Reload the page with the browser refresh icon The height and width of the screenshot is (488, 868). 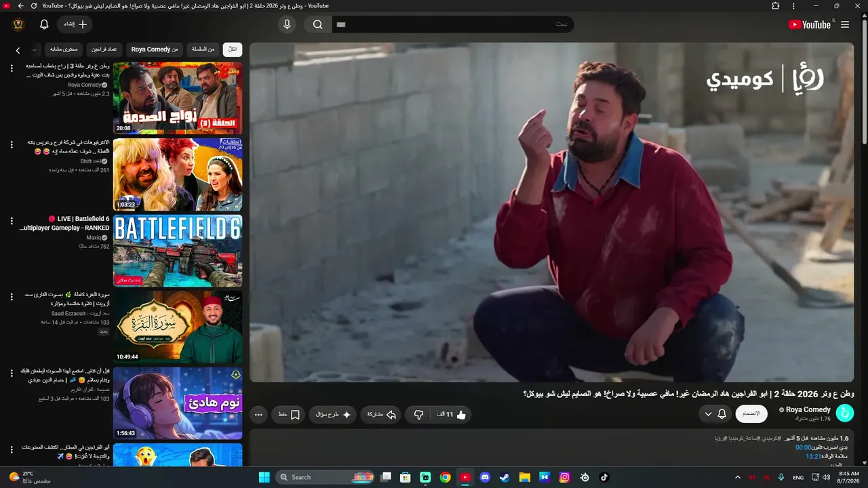tap(34, 6)
